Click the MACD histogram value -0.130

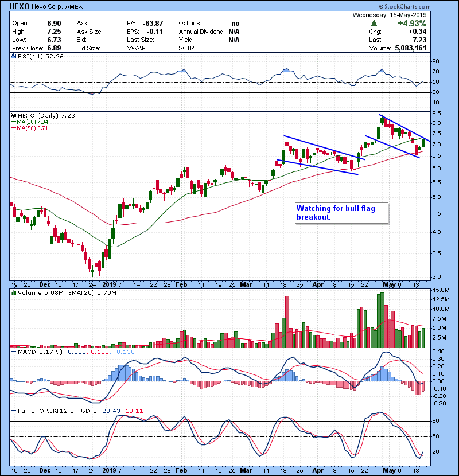tap(124, 352)
